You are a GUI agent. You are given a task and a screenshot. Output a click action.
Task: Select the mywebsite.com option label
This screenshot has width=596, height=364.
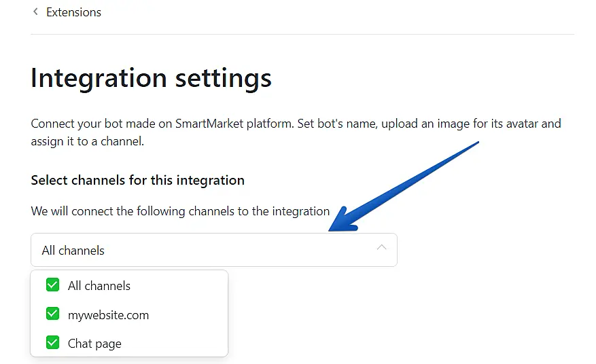click(x=108, y=315)
